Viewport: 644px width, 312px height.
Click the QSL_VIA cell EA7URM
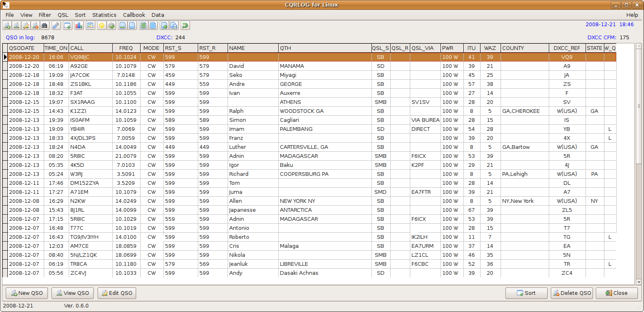pyautogui.click(x=425, y=246)
